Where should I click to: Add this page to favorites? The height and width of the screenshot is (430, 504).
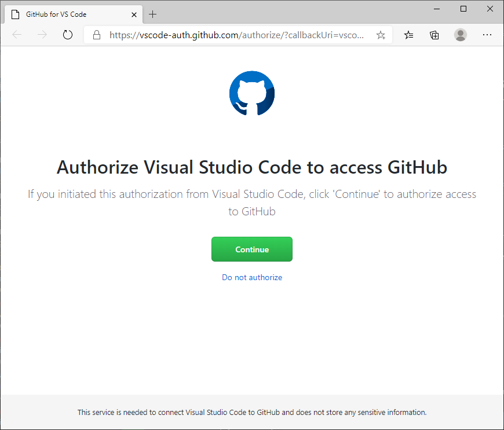click(x=381, y=35)
